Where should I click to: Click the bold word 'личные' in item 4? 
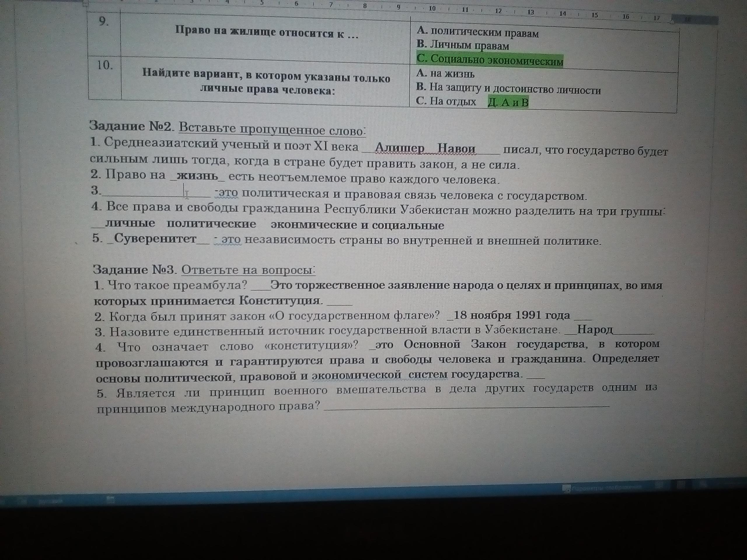(x=130, y=223)
